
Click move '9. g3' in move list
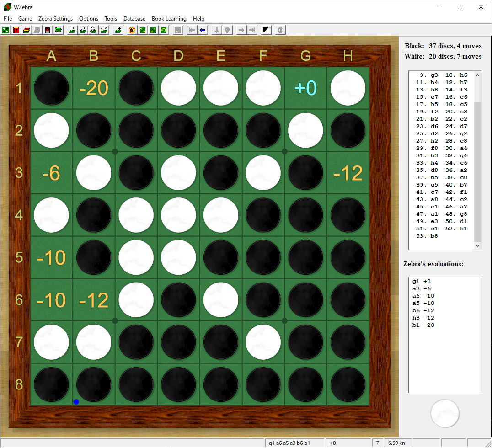pyautogui.click(x=429, y=75)
